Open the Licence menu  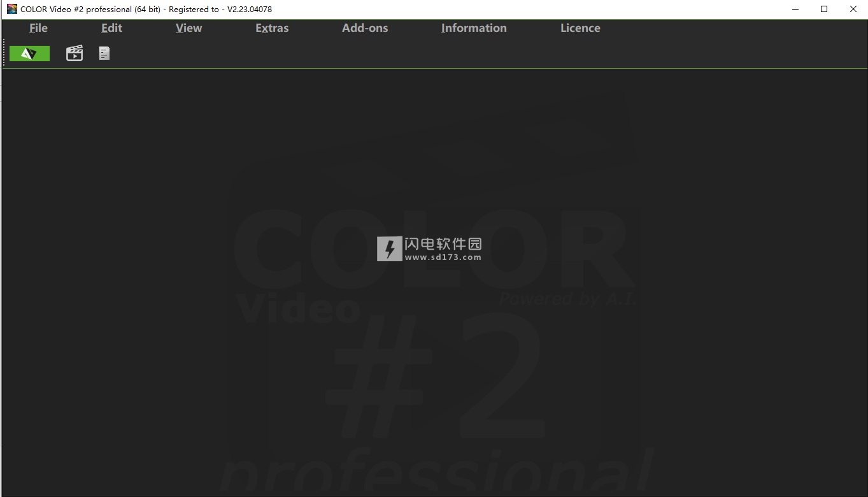[x=580, y=28]
